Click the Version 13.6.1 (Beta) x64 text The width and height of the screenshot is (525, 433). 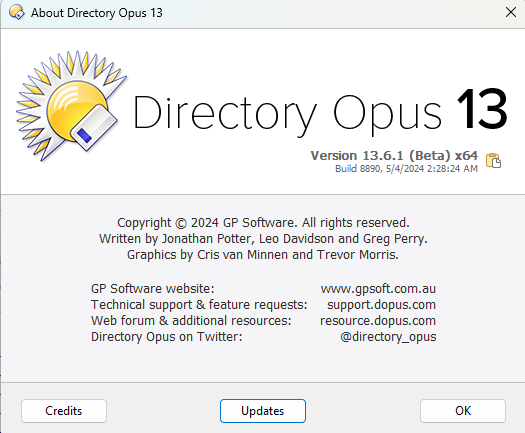point(394,156)
